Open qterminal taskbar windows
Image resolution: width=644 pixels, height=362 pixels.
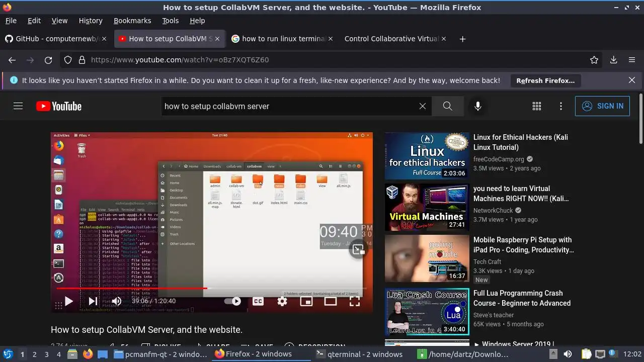[359, 354]
